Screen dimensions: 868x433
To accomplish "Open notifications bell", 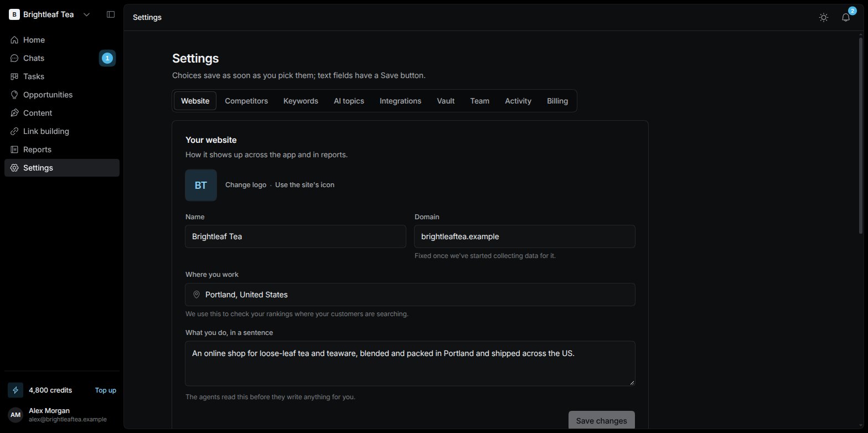I will coord(846,17).
